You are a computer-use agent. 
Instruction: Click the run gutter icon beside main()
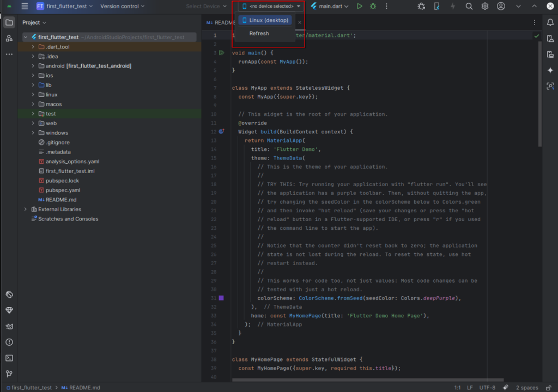tap(222, 53)
